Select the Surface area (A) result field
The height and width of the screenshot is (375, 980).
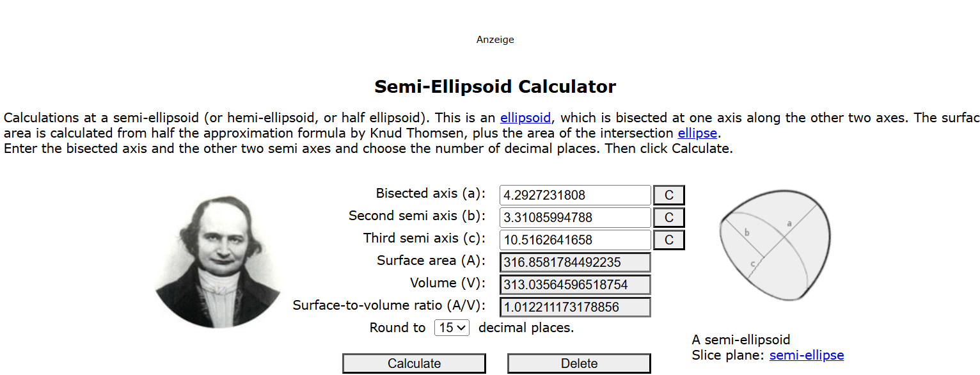pos(575,262)
